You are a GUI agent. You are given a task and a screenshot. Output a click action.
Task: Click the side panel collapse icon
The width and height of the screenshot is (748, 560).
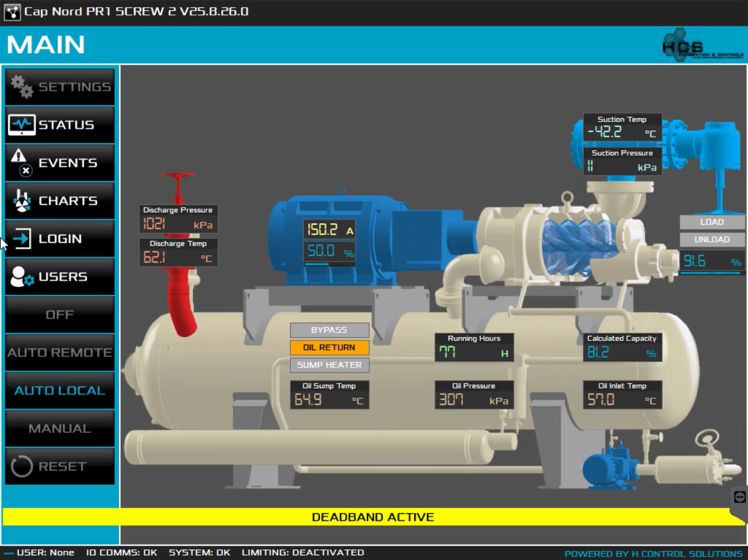740,497
